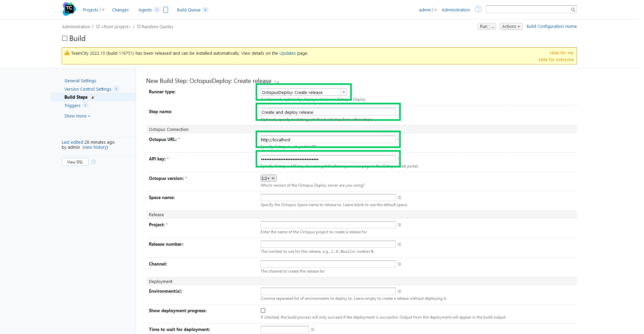Click the search magnifier icon
This screenshot has height=334, width=644.
pos(573,10)
